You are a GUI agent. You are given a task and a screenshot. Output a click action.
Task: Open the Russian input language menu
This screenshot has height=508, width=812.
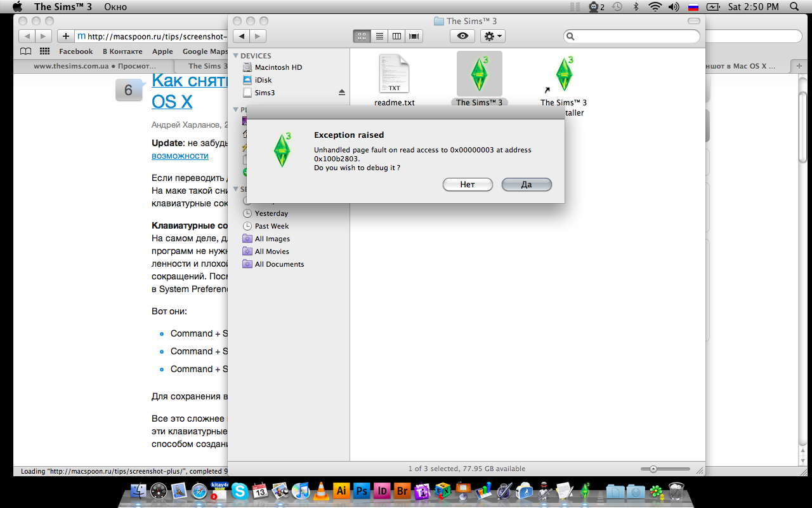tap(693, 7)
